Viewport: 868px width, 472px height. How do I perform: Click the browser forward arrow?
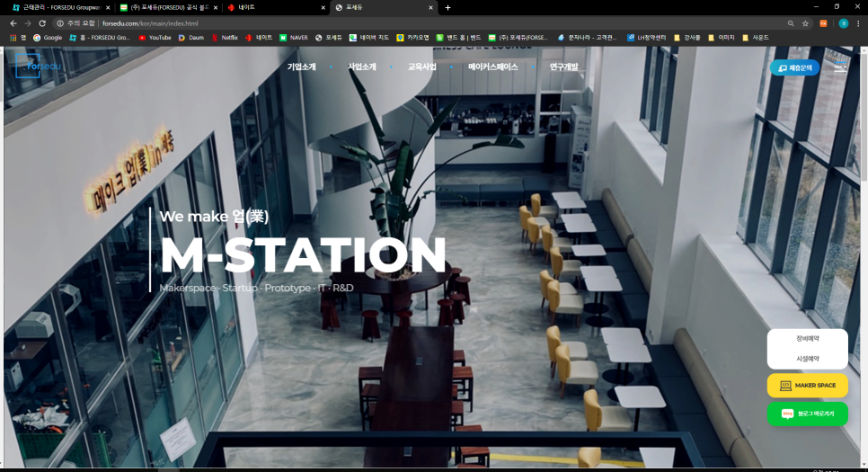pyautogui.click(x=28, y=23)
